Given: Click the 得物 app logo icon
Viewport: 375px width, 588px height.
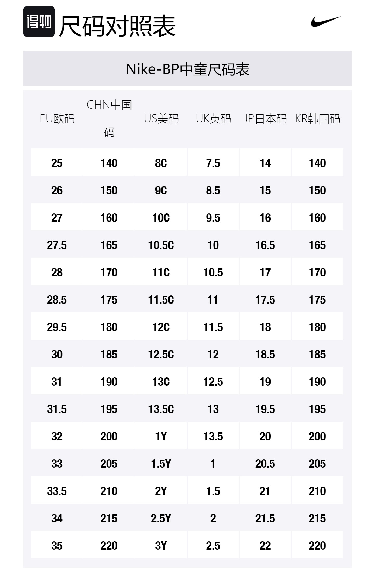Looking at the screenshot, I should pyautogui.click(x=39, y=21).
